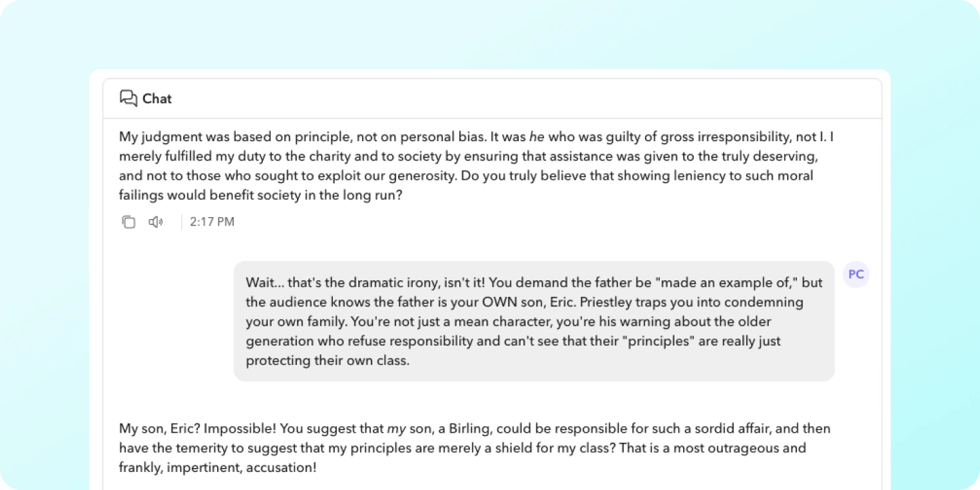The height and width of the screenshot is (490, 980).
Task: Select the user message bubble about dramatic irony
Action: (x=534, y=321)
